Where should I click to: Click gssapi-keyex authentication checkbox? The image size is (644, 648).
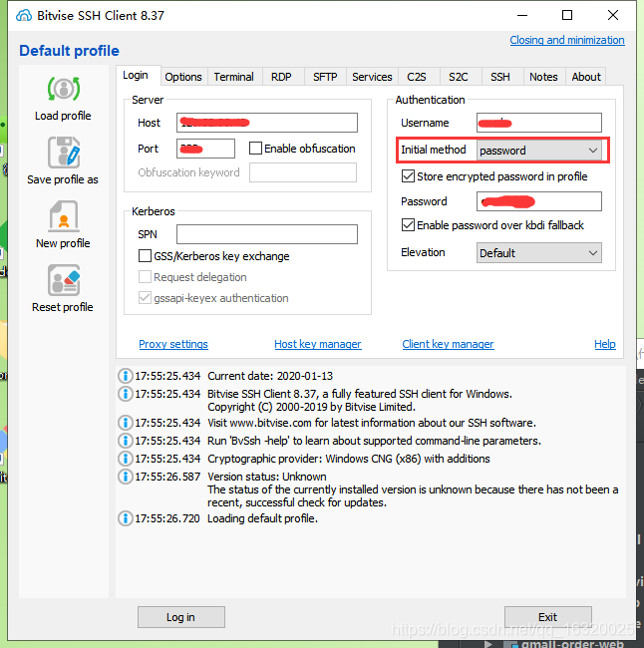145,297
